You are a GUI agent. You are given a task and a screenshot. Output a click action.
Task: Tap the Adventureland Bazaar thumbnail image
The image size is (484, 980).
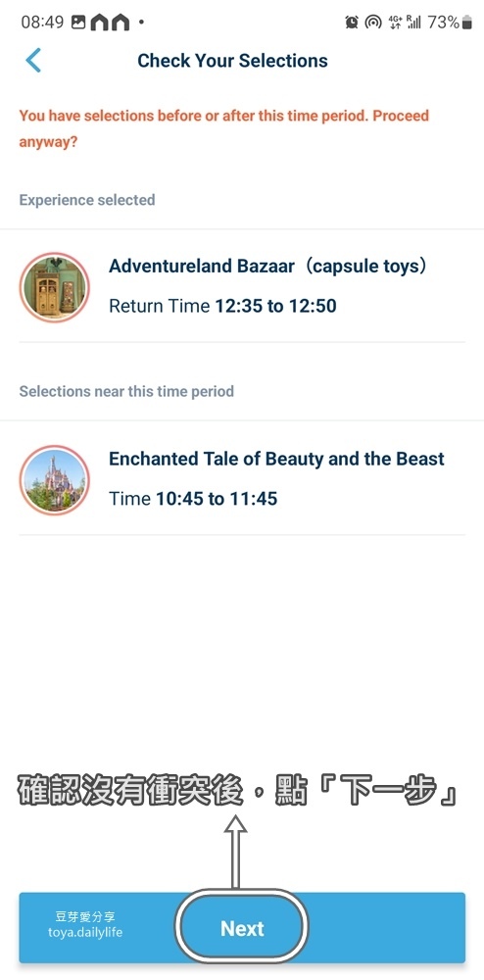(55, 287)
